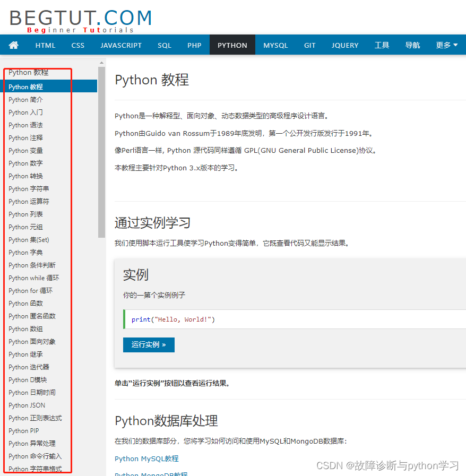The width and height of the screenshot is (466, 476).
Task: Click the 工具 menu item
Action: pos(382,45)
